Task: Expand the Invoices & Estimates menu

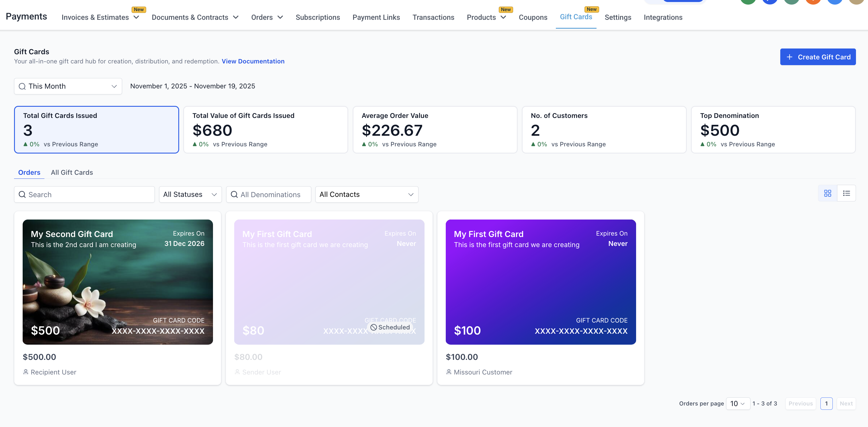Action: pyautogui.click(x=100, y=18)
